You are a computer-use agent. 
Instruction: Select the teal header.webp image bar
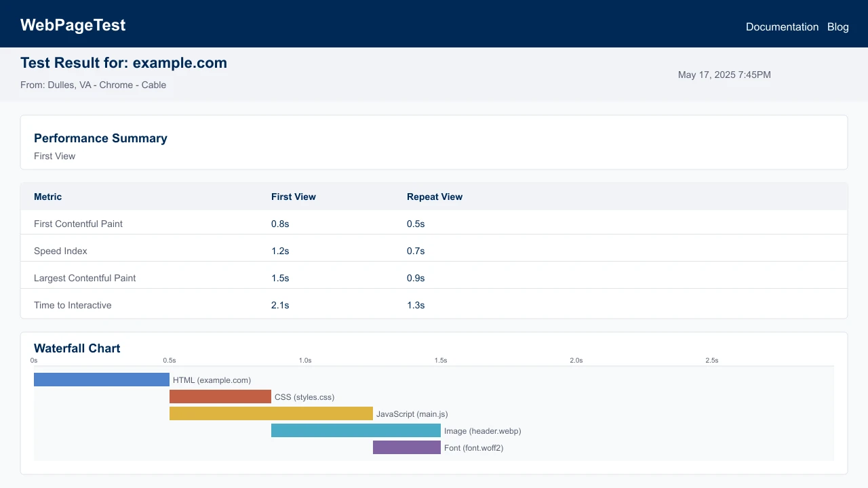pos(356,430)
